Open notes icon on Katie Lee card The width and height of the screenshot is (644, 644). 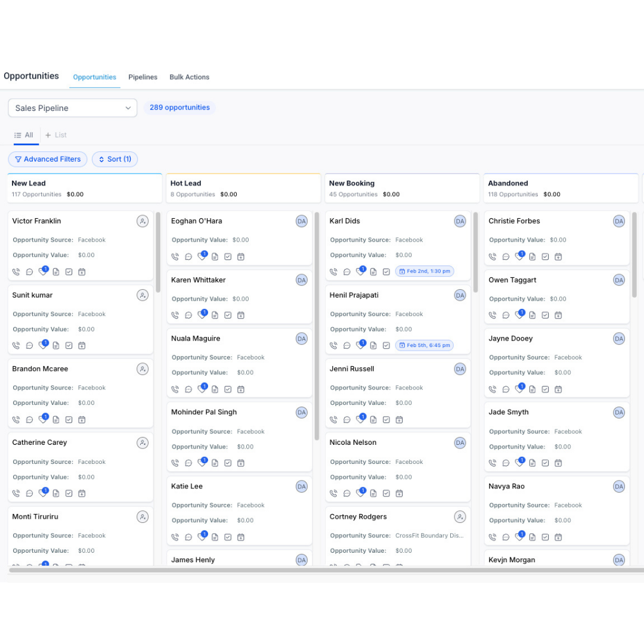215,537
